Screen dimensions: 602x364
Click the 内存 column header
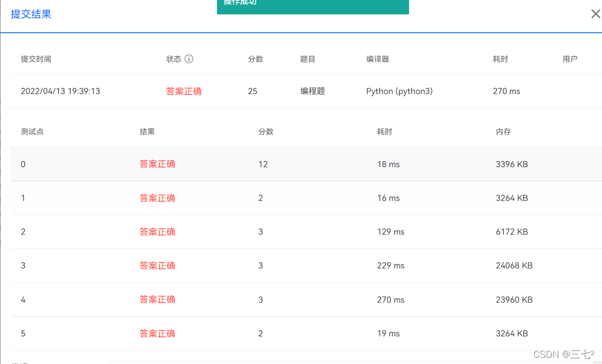[x=503, y=131]
